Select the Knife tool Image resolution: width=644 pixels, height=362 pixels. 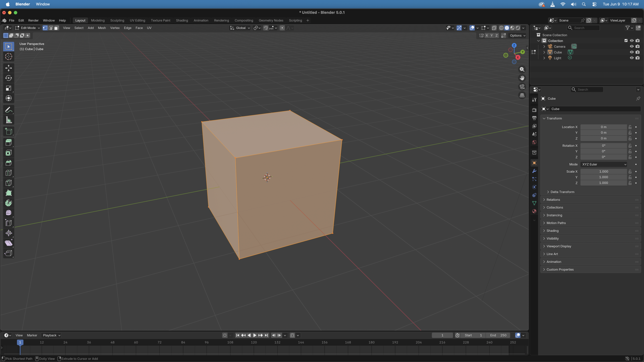(x=9, y=183)
